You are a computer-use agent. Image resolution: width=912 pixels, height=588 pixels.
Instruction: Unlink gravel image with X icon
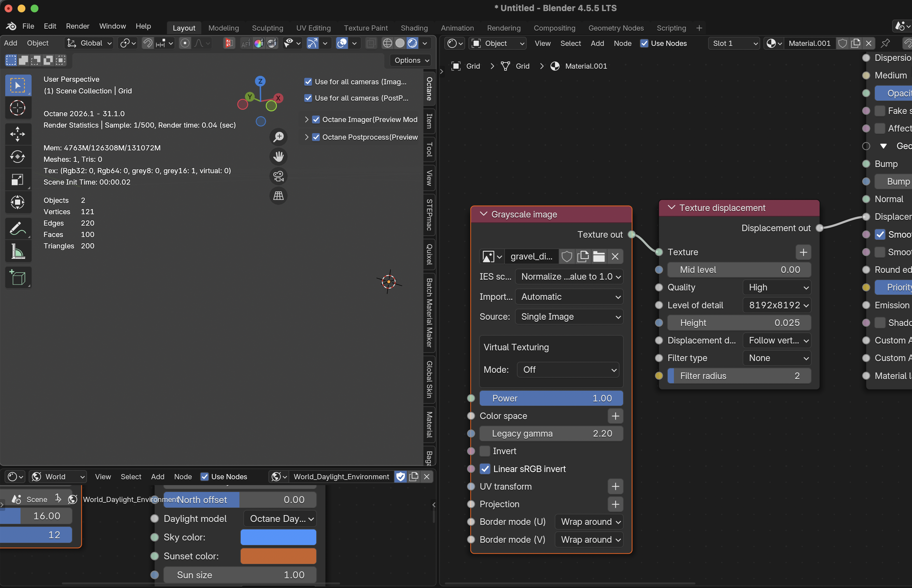click(615, 257)
